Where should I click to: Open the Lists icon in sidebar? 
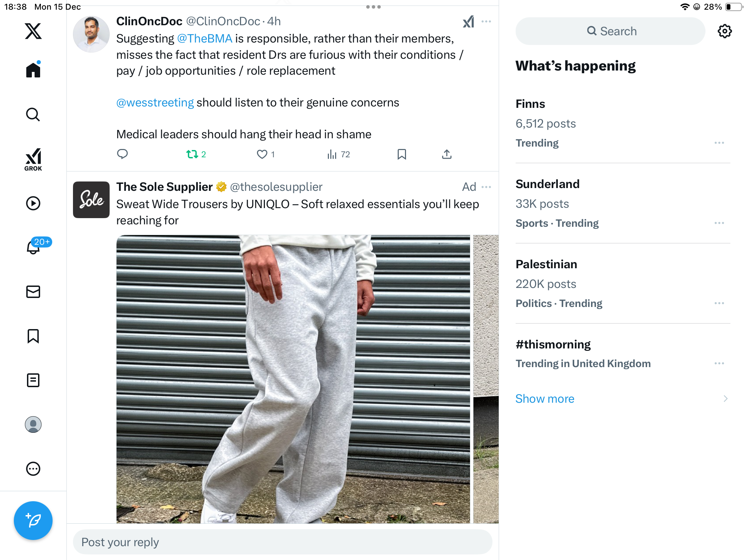tap(33, 380)
